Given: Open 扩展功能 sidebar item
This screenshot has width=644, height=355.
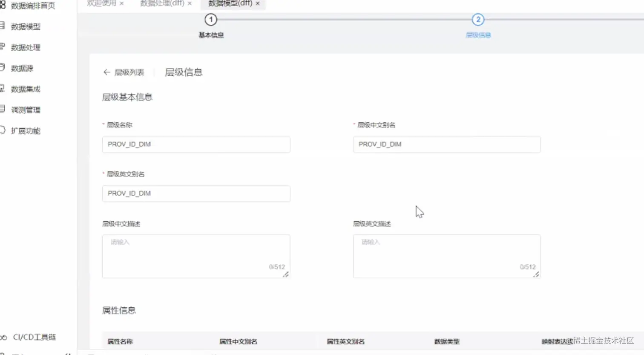Looking at the screenshot, I should pyautogui.click(x=26, y=131).
